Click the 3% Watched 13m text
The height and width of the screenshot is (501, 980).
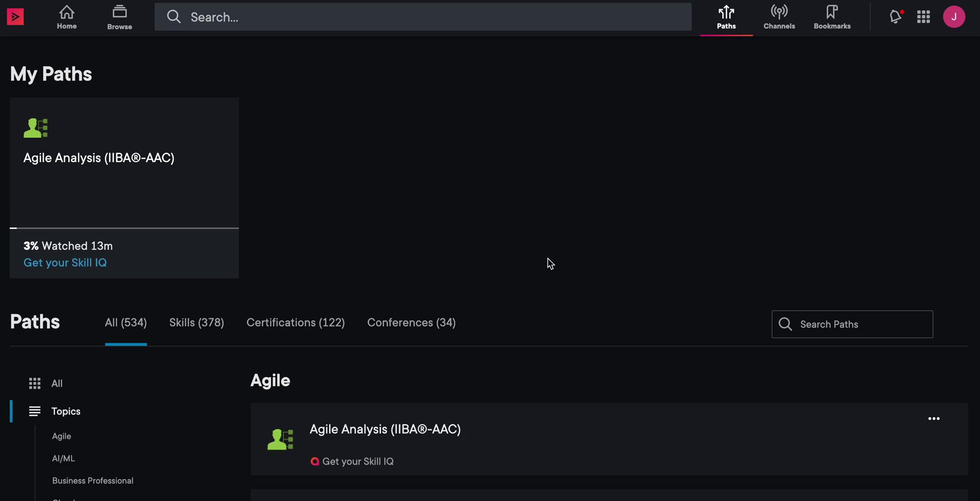(x=68, y=246)
